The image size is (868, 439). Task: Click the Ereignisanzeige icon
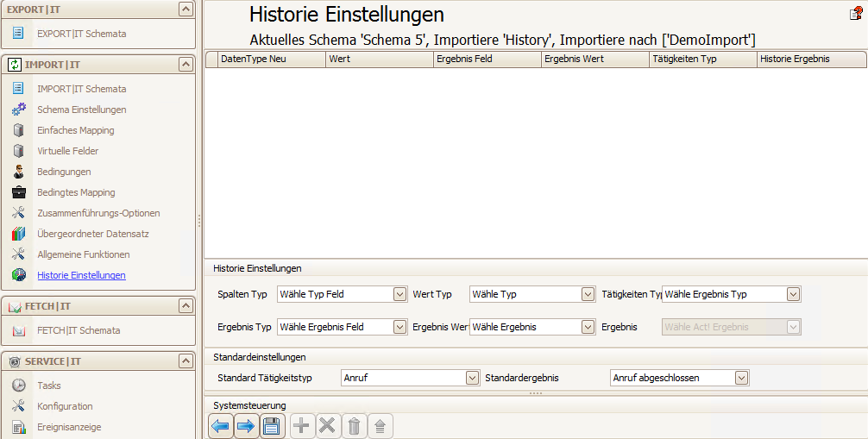18,427
